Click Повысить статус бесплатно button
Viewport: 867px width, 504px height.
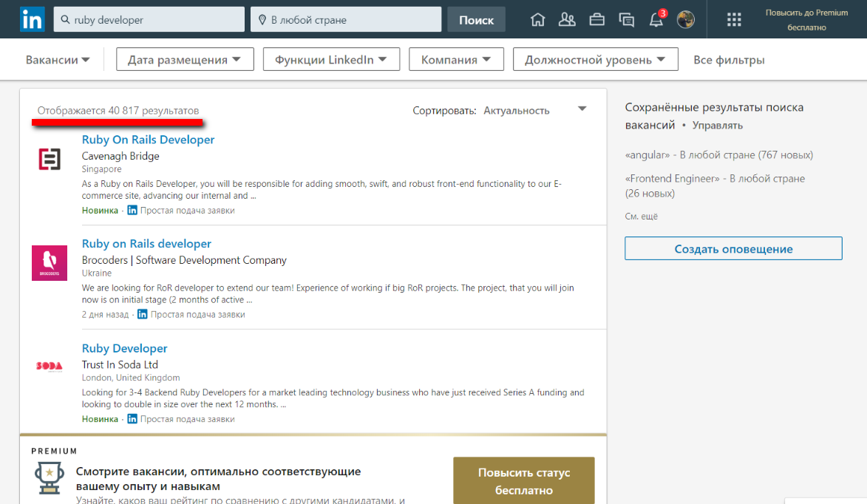pyautogui.click(x=523, y=481)
